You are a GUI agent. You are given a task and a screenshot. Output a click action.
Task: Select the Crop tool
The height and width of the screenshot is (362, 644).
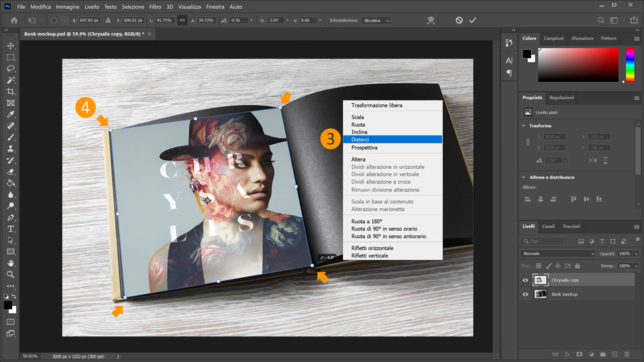[x=11, y=92]
